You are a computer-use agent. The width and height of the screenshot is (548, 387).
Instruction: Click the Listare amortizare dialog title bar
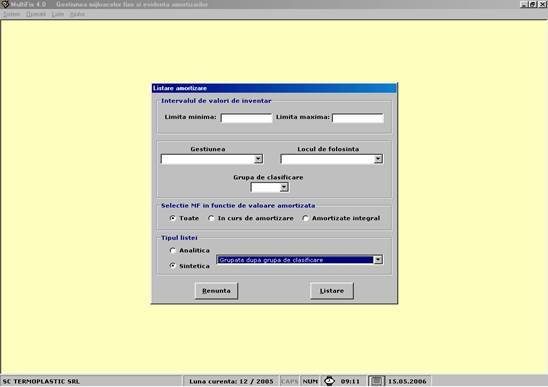click(274, 88)
